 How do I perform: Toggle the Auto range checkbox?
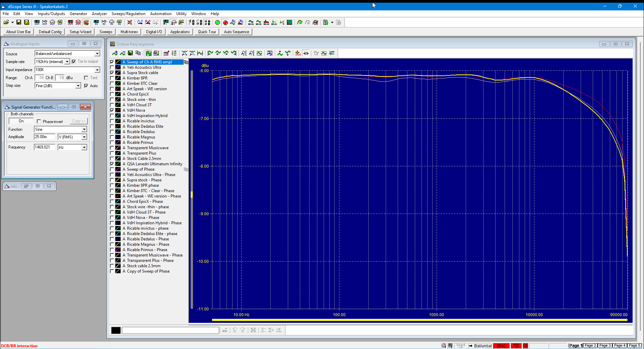click(86, 86)
